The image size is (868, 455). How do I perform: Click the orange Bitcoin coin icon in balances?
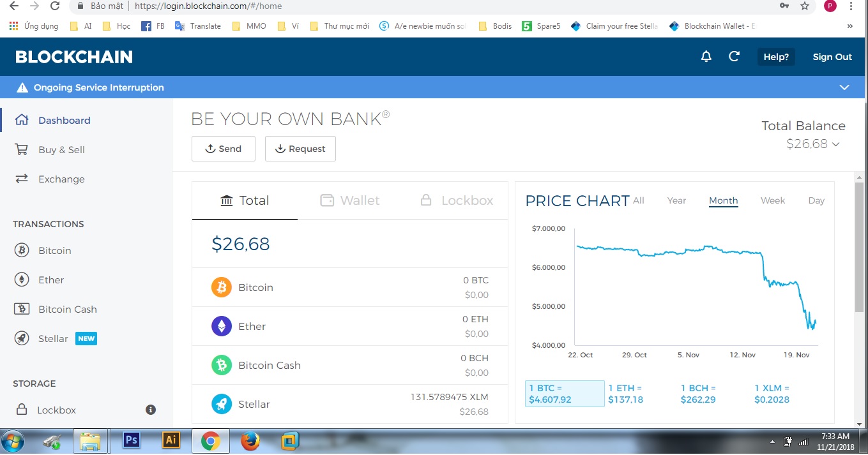point(222,287)
